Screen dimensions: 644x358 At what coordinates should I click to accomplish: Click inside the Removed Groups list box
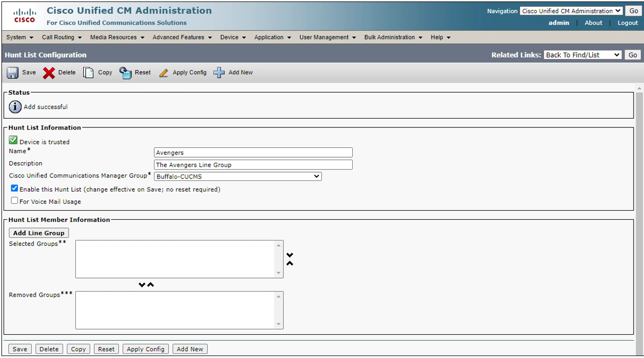pos(175,310)
